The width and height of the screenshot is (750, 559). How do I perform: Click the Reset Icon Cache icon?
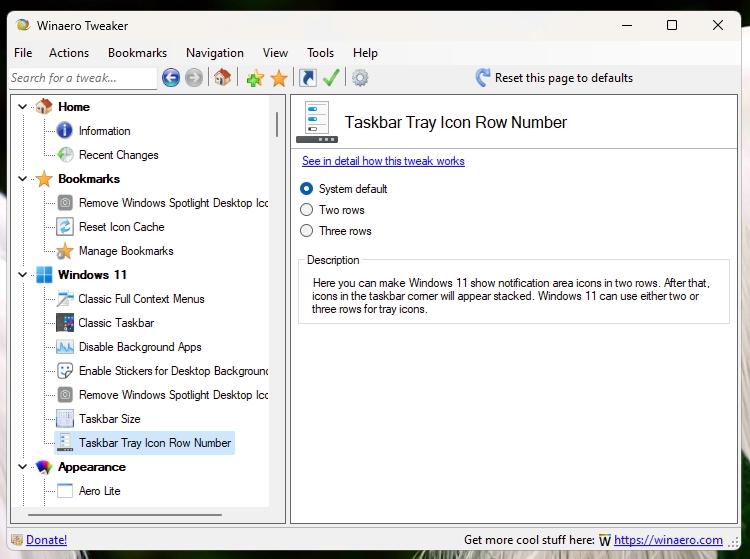[x=65, y=226]
